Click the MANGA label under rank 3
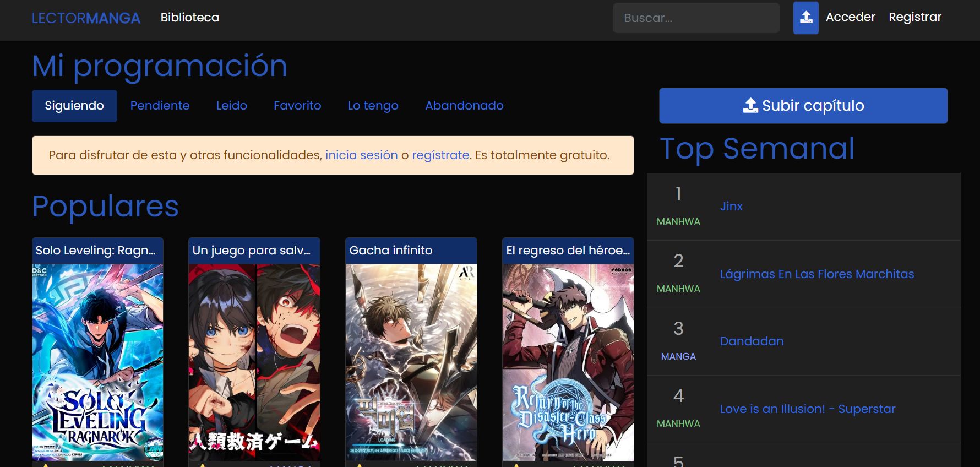Image resolution: width=980 pixels, height=467 pixels. coord(678,356)
